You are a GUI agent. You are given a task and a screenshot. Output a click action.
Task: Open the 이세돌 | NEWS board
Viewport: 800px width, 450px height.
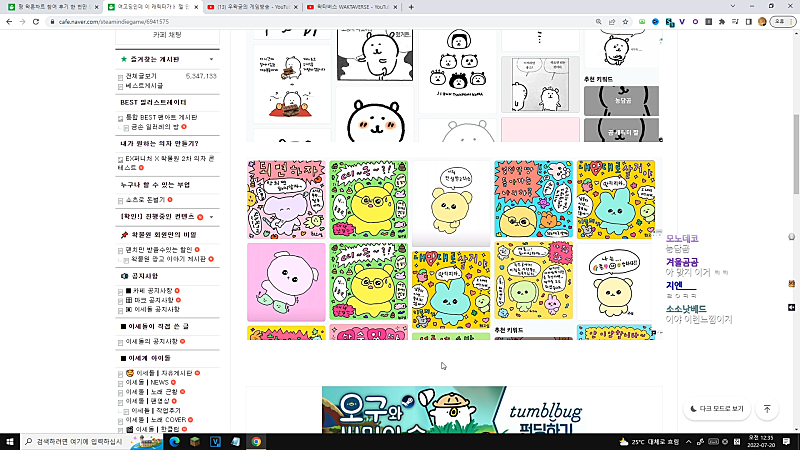tap(147, 383)
